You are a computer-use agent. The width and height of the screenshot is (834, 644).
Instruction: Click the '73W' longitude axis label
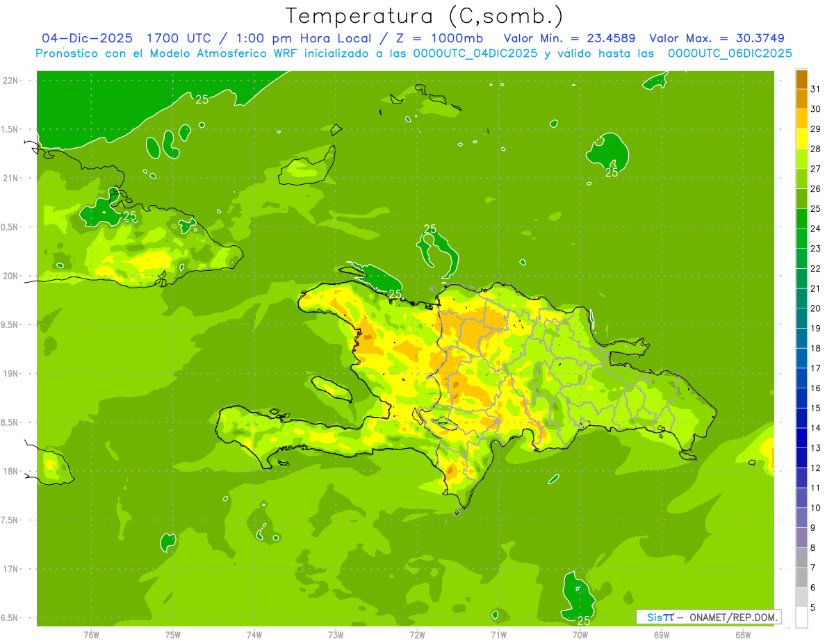(336, 635)
